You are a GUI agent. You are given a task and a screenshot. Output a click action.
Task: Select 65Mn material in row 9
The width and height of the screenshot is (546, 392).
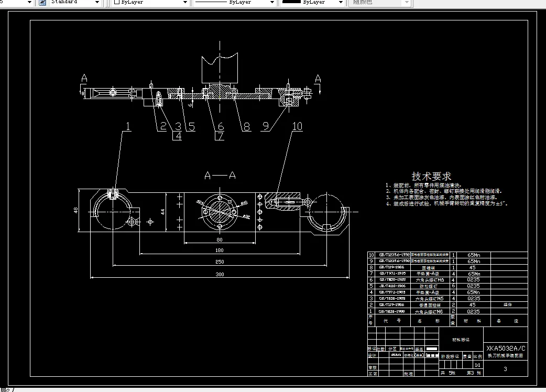(x=474, y=261)
